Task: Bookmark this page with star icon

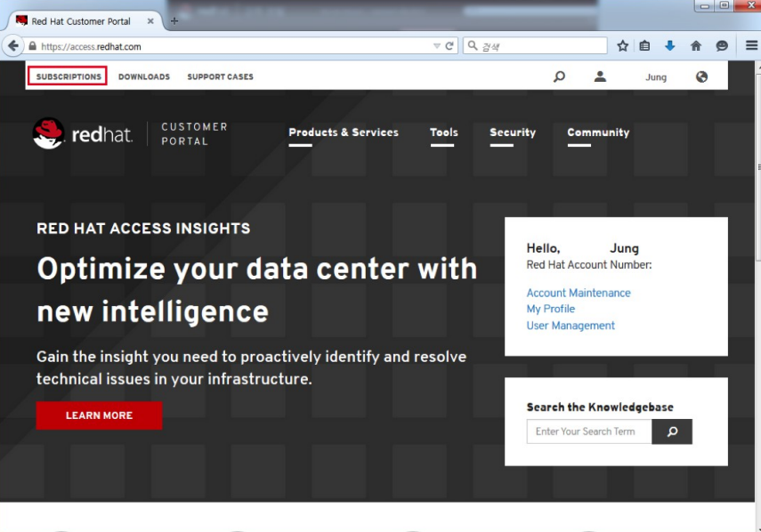Action: pyautogui.click(x=623, y=46)
